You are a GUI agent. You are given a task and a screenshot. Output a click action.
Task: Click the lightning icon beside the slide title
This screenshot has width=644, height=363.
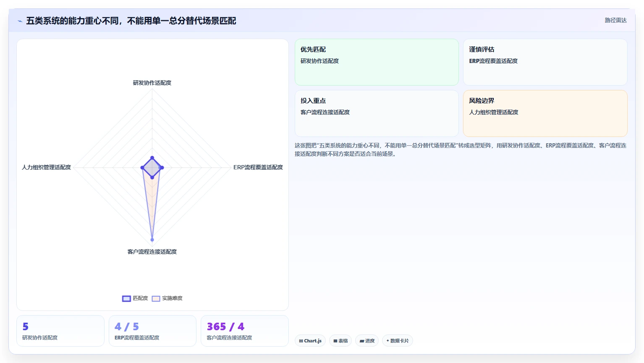(x=20, y=21)
